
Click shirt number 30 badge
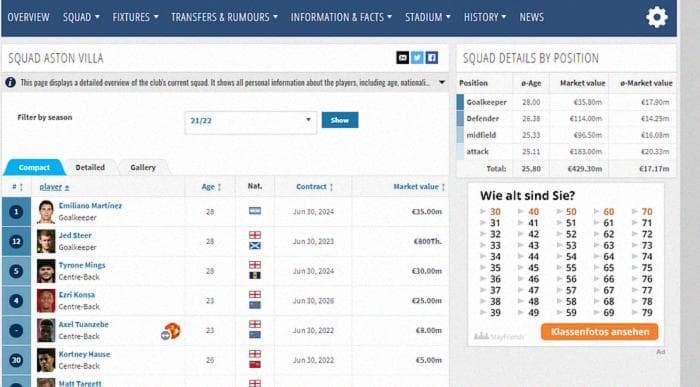coord(16,360)
